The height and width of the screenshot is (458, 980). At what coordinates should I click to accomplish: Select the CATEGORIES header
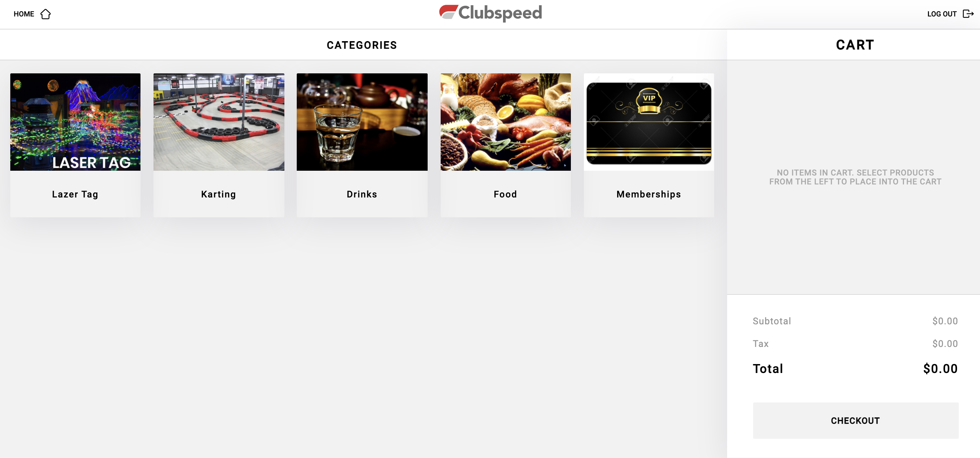[x=362, y=45]
